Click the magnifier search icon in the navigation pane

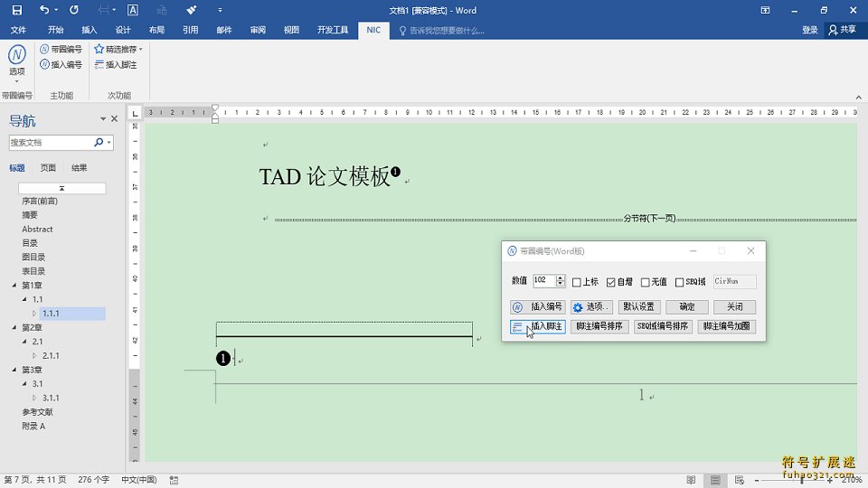99,142
